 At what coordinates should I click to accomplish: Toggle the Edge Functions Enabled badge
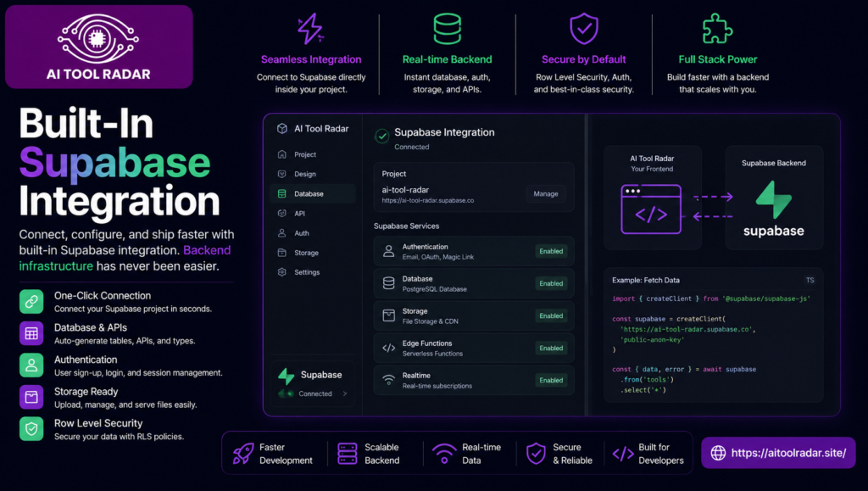[551, 349]
